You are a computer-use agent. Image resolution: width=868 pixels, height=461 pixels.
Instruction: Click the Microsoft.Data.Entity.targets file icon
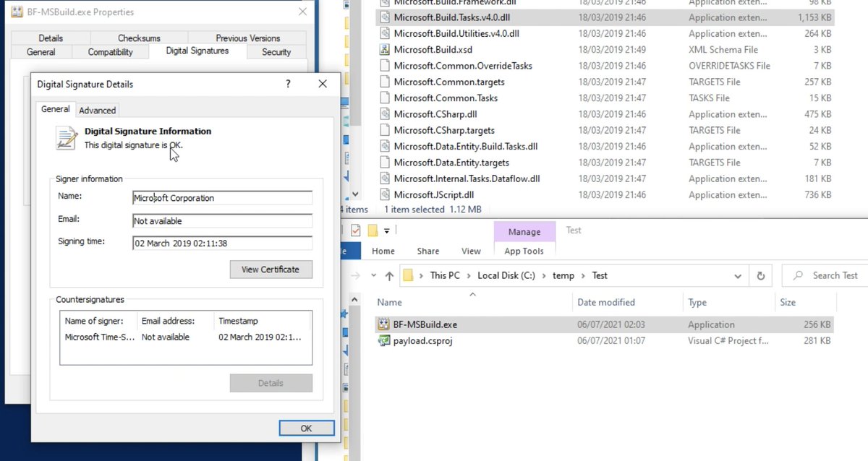[x=385, y=163]
